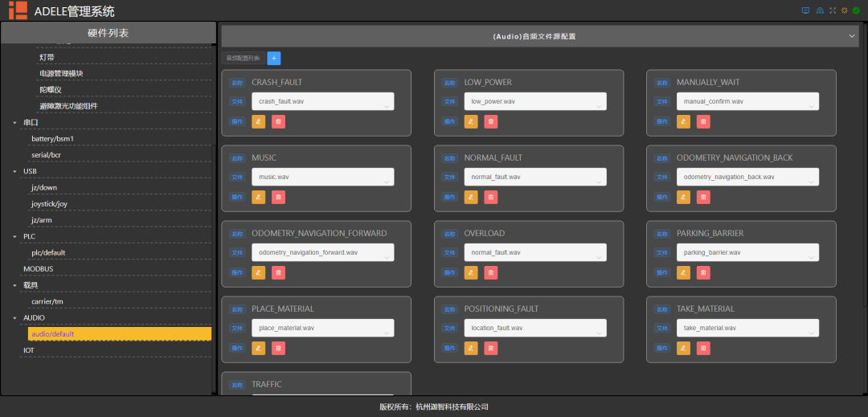
Task: Open the topology diagram icon in top bar
Action: 820,10
